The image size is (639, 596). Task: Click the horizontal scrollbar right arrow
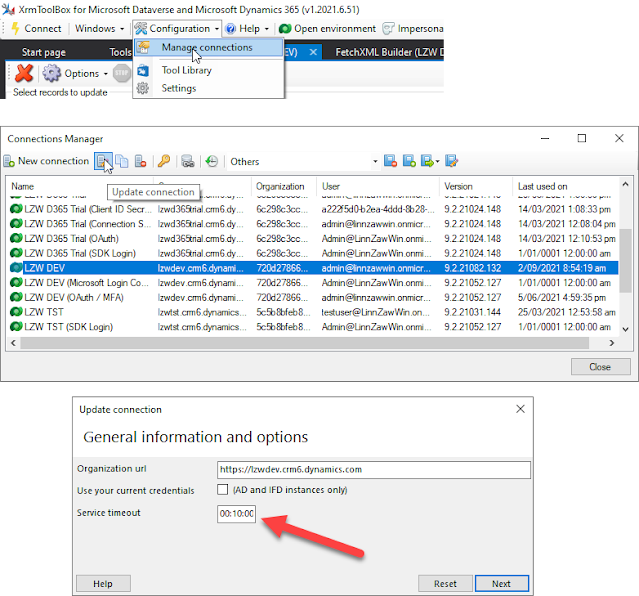click(x=611, y=343)
